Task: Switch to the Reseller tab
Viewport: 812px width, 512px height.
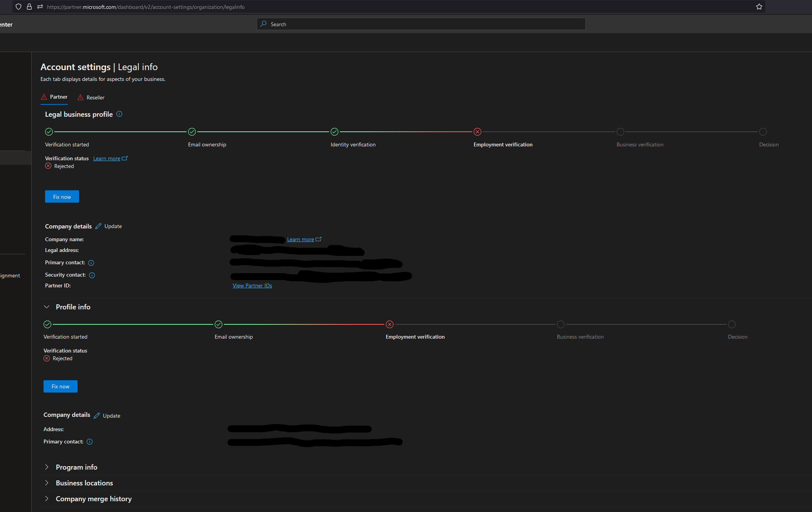Action: coord(91,97)
